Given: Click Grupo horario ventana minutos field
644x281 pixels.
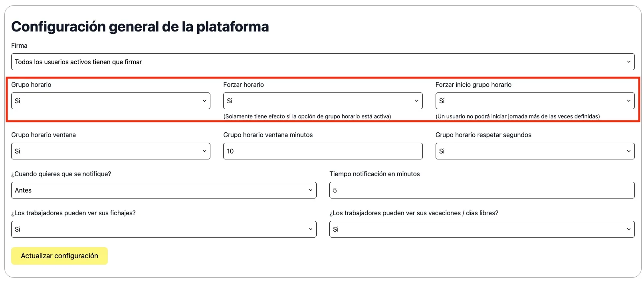Looking at the screenshot, I should [323, 151].
